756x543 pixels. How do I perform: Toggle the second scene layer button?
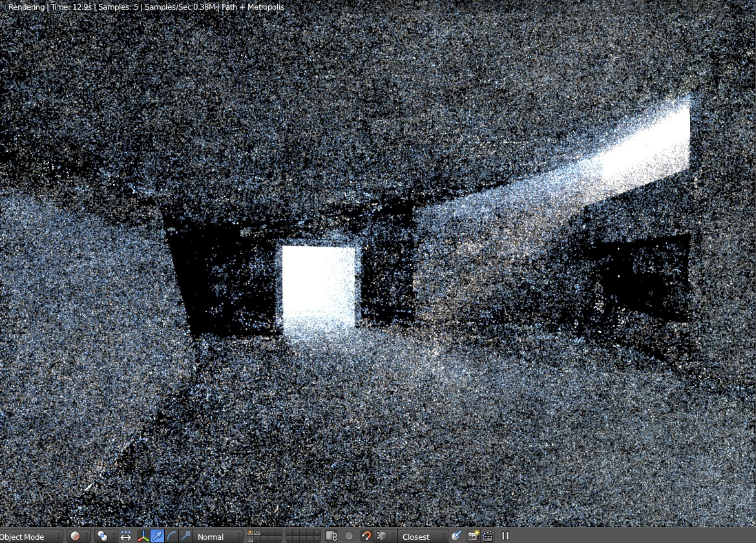click(257, 533)
